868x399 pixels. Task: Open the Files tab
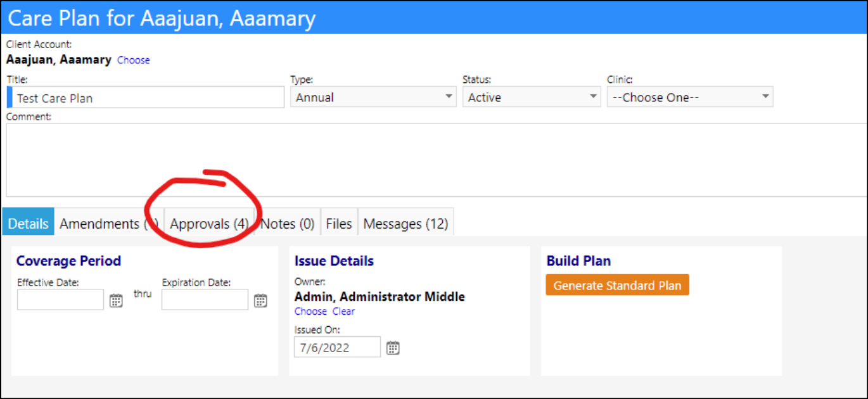339,224
